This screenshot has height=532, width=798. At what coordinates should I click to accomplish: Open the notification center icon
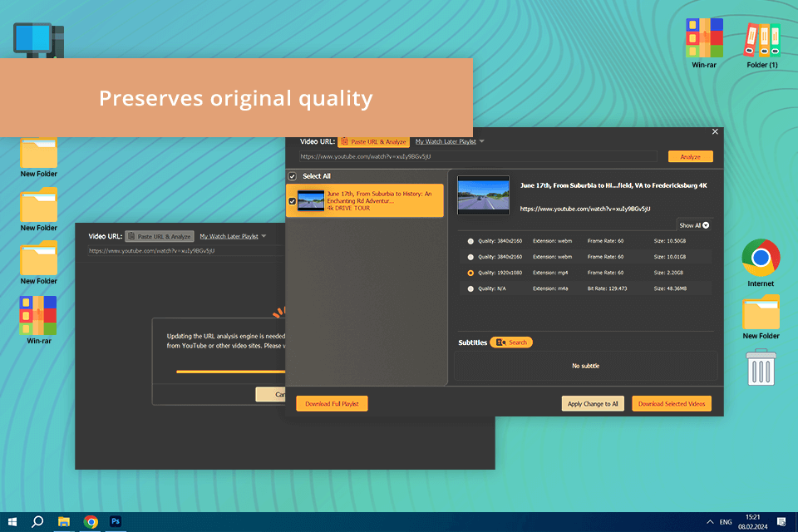(x=781, y=522)
